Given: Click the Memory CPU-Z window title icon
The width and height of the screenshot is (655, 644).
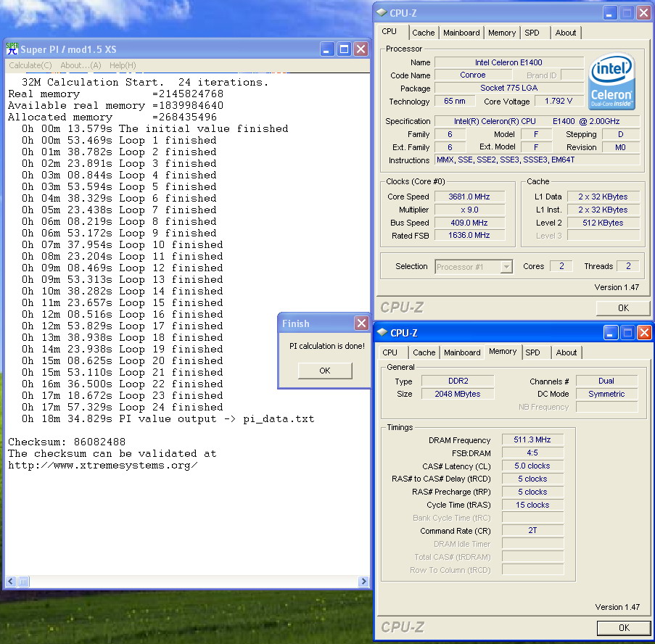Looking at the screenshot, I should pyautogui.click(x=382, y=332).
